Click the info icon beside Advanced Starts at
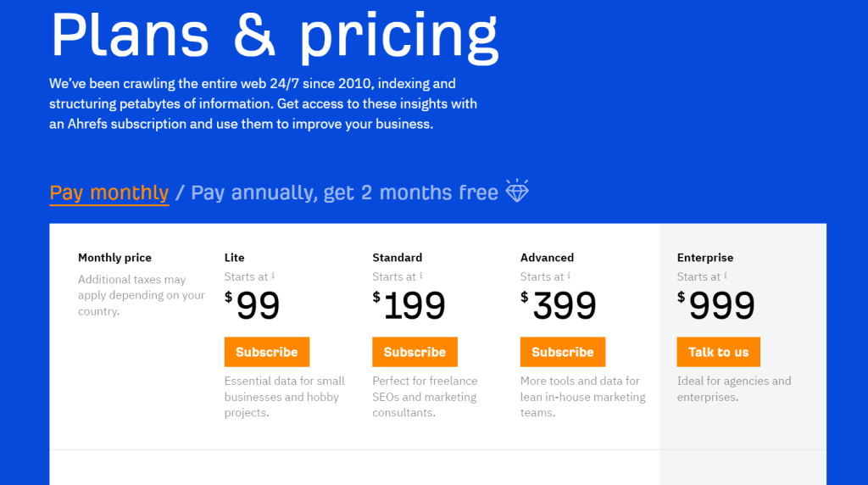The image size is (868, 485). coord(569,276)
